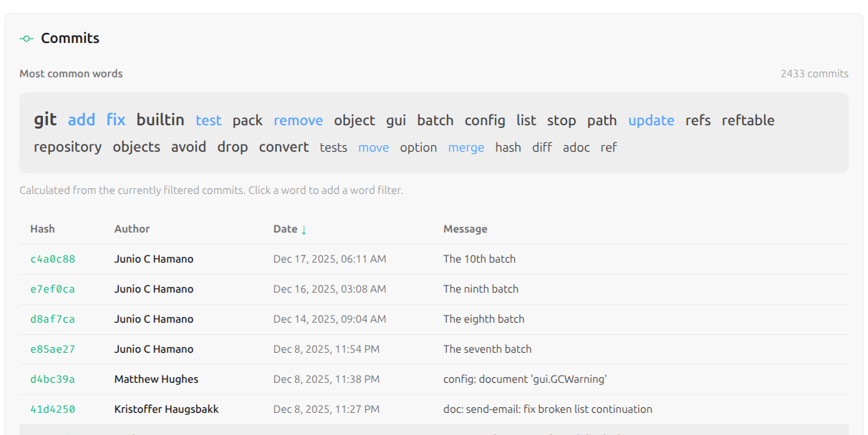Add a word filter for "reftable"

748,120
